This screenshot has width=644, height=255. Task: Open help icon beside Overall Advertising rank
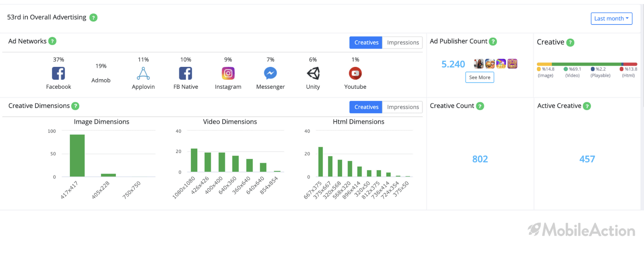[94, 18]
